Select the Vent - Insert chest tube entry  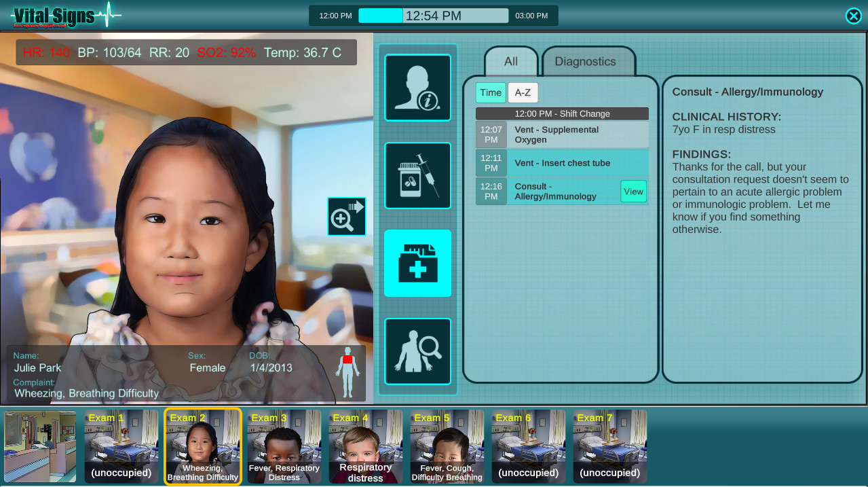coord(570,163)
